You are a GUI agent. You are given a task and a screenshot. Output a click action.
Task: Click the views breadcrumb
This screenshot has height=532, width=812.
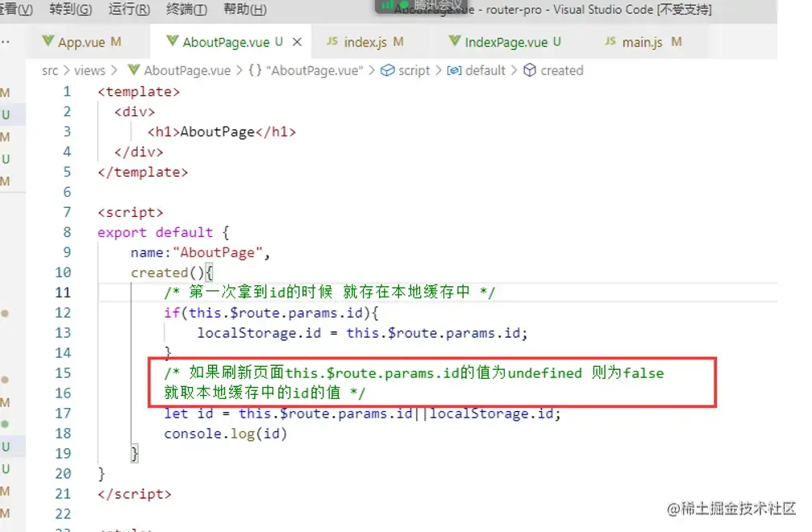pyautogui.click(x=90, y=70)
